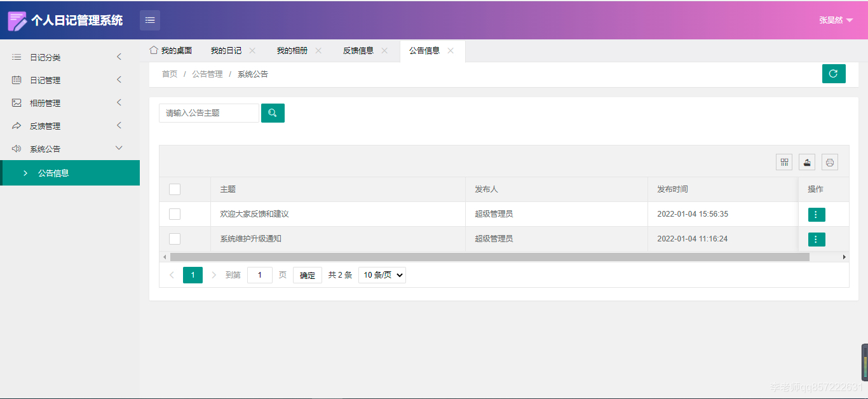
Task: Click the 操作 column header
Action: click(824, 189)
